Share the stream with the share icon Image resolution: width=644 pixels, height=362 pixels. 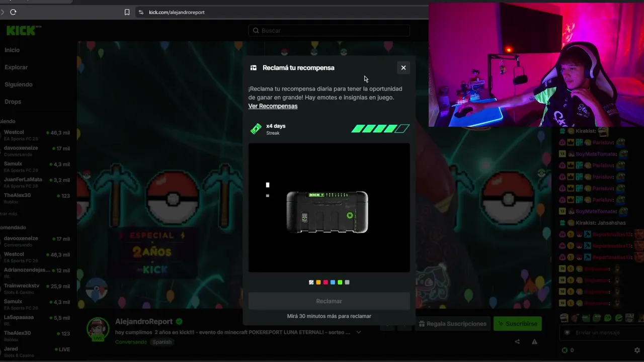pos(517,342)
